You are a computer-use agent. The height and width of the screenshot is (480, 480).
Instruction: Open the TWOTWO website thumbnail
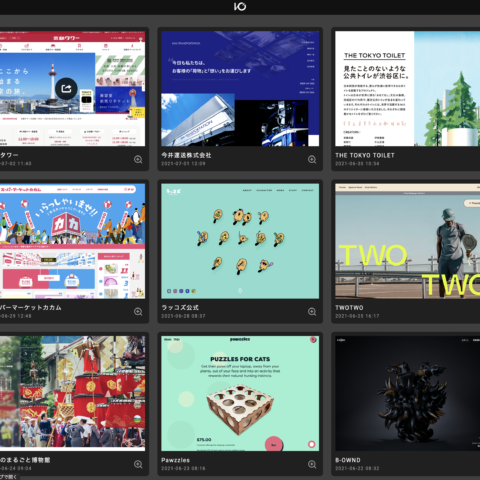[x=407, y=241]
